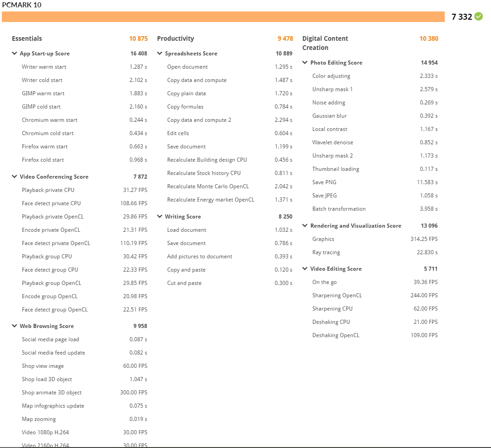Image resolution: width=491 pixels, height=448 pixels.
Task: Select GIMP warm start row
Action: click(x=85, y=93)
